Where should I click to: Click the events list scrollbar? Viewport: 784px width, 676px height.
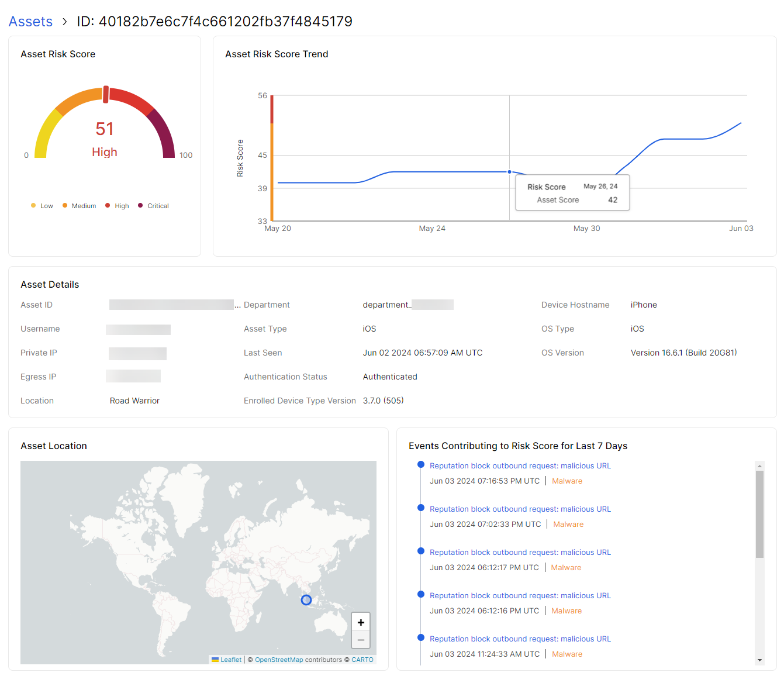click(x=760, y=509)
